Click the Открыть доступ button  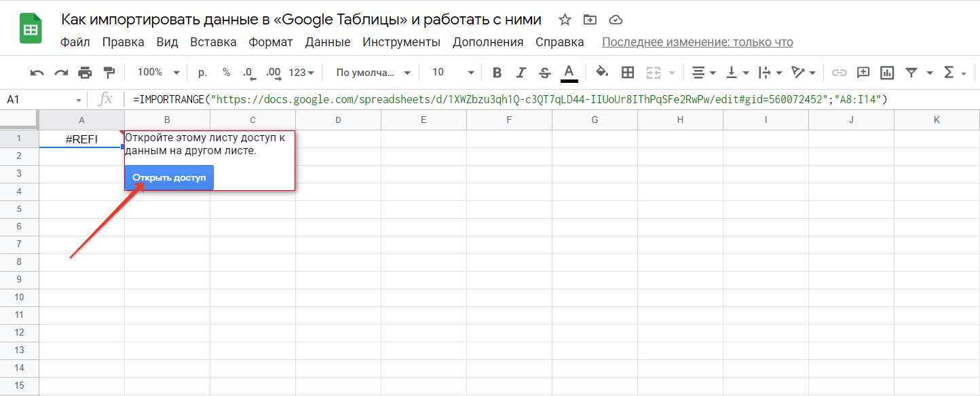pos(169,178)
